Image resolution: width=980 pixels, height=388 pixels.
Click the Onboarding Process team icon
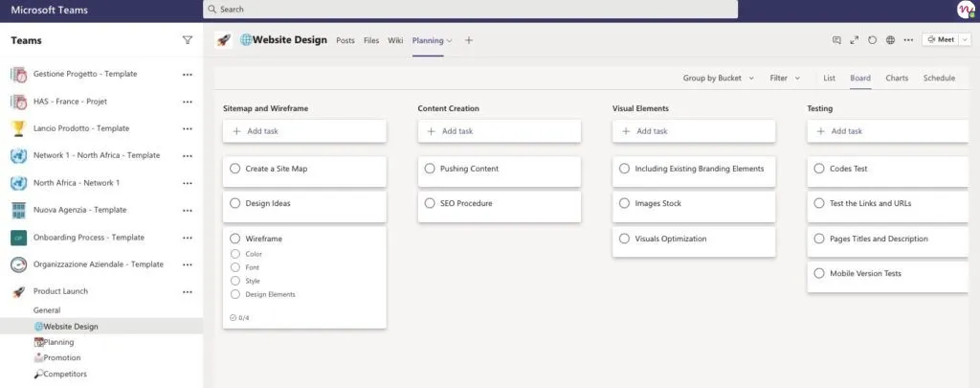click(x=19, y=238)
